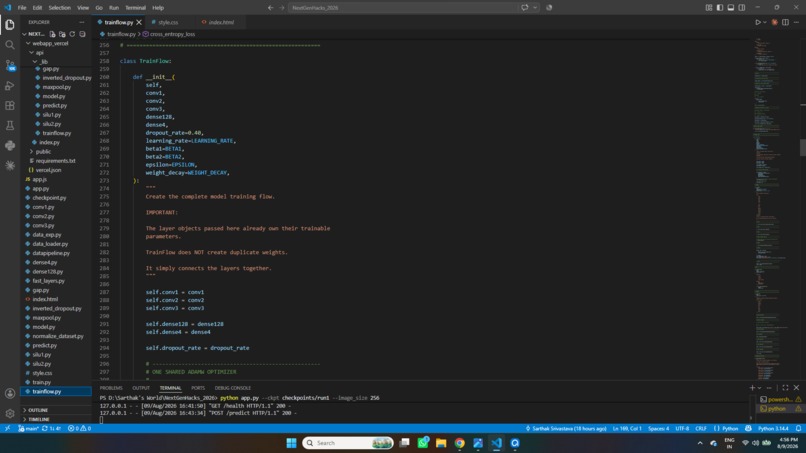Open the chat icon in the title bar
This screenshot has height=453, width=806.
[524, 8]
